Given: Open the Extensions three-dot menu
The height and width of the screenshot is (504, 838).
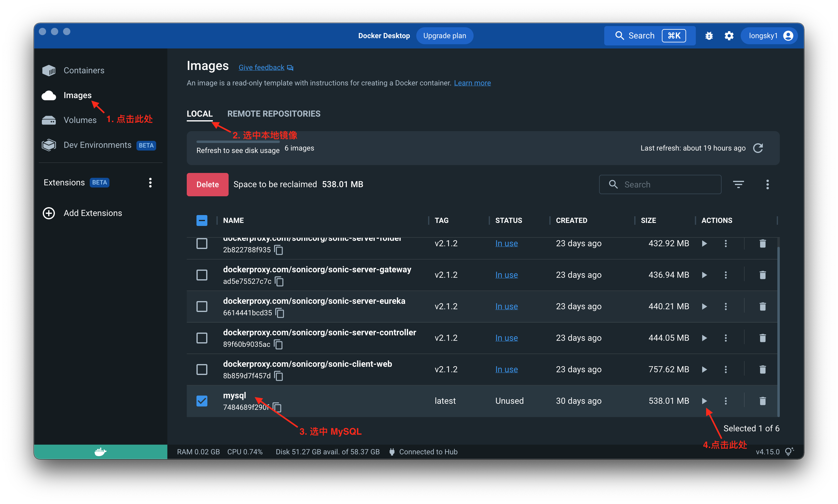Looking at the screenshot, I should 150,183.
